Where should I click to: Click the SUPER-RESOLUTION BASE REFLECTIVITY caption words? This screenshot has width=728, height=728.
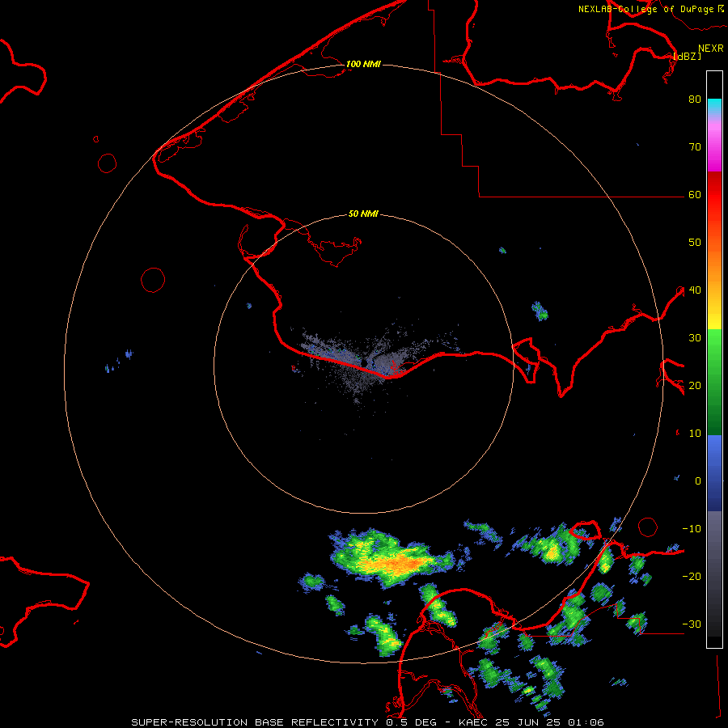(255, 722)
